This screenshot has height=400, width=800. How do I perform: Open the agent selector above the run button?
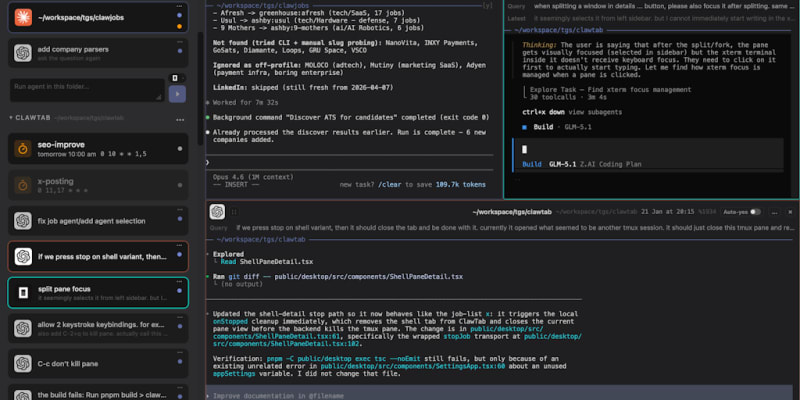tap(178, 80)
